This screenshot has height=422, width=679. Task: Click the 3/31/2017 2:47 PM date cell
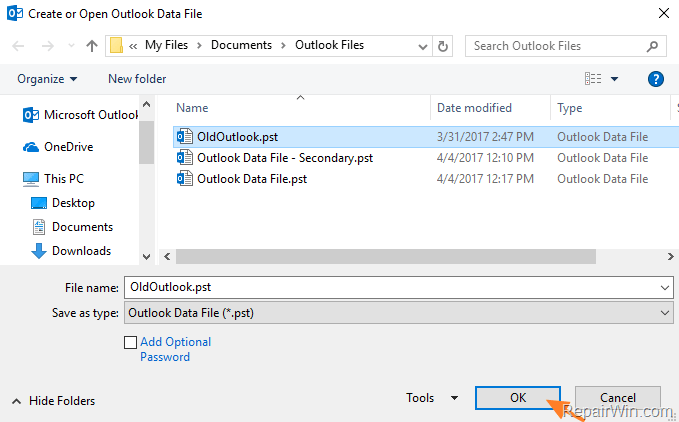(485, 137)
